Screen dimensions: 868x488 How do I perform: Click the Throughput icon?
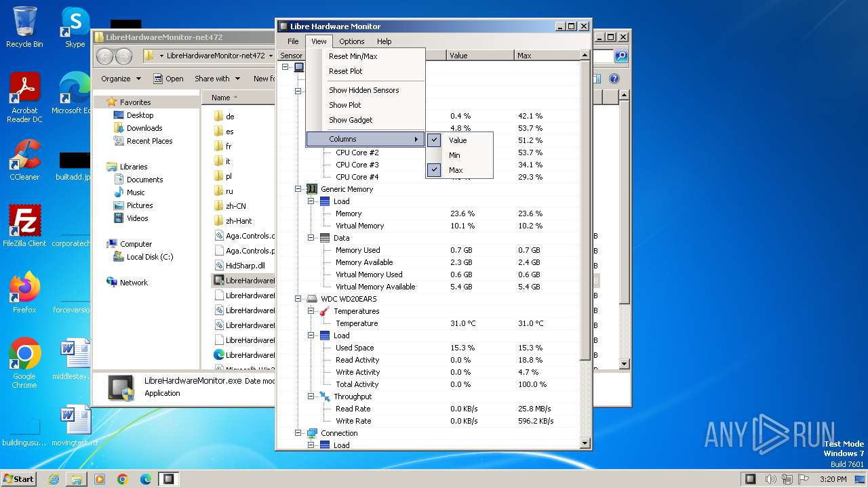point(324,396)
